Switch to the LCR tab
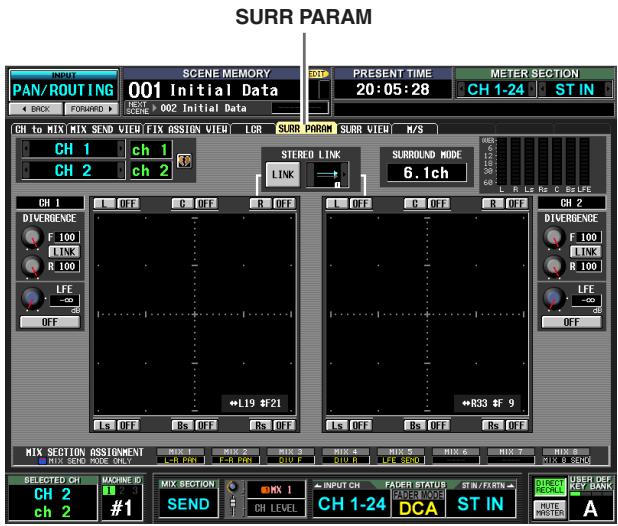Screen dimensions: 618x526 (x=253, y=129)
